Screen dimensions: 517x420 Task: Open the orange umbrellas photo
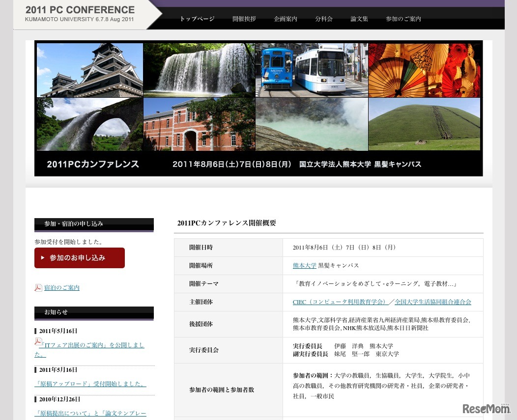point(424,70)
